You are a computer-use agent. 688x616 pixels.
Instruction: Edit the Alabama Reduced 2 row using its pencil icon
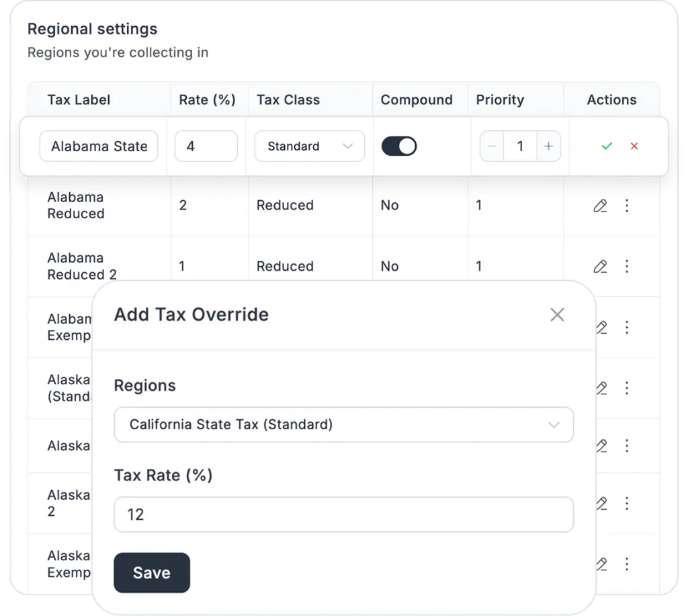600,267
